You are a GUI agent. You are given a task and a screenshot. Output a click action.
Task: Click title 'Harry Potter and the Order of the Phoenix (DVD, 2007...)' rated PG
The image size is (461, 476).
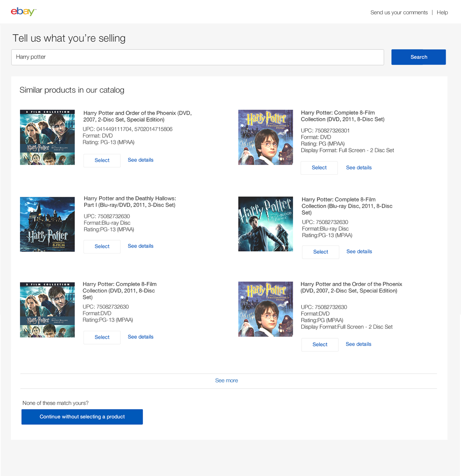(351, 287)
